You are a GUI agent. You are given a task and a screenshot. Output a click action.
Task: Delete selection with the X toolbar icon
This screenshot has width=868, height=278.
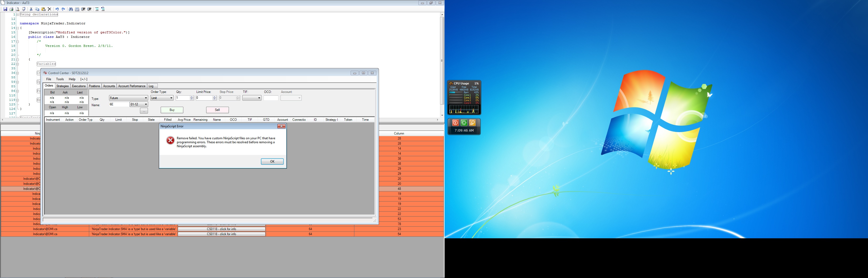tap(49, 9)
